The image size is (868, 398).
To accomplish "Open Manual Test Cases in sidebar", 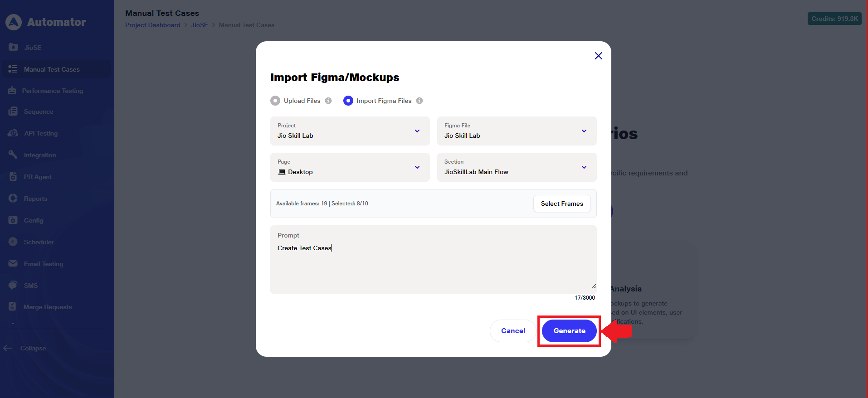I will click(x=52, y=69).
